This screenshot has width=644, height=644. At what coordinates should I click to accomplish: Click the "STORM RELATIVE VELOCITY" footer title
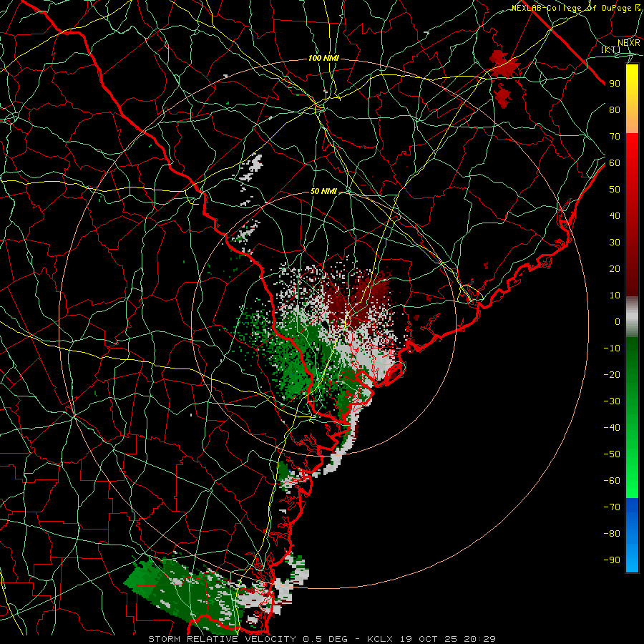pyautogui.click(x=223, y=639)
